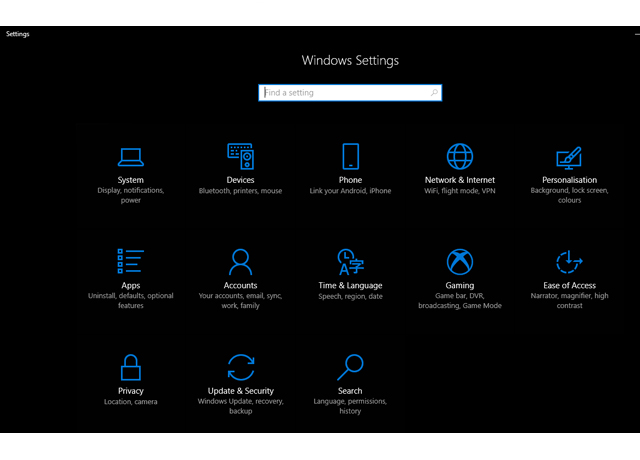Click the System label
This screenshot has height=460, width=640.
[x=131, y=180]
